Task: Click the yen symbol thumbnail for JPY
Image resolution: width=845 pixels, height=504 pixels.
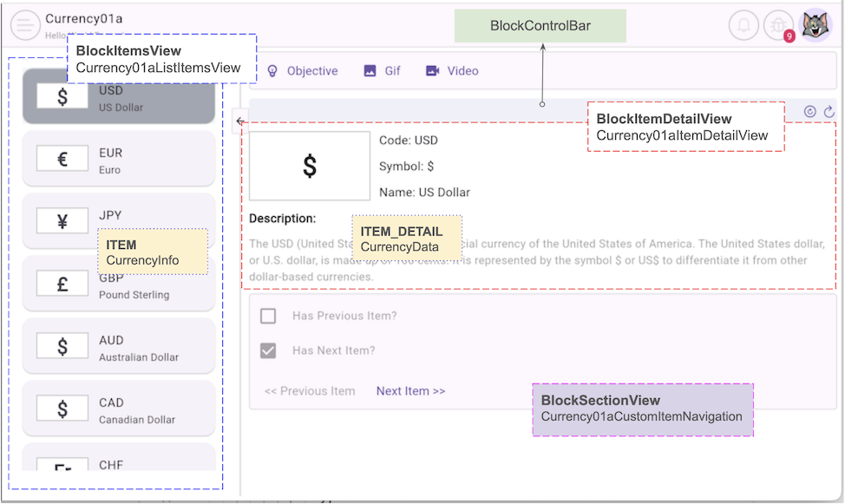Action: point(62,221)
